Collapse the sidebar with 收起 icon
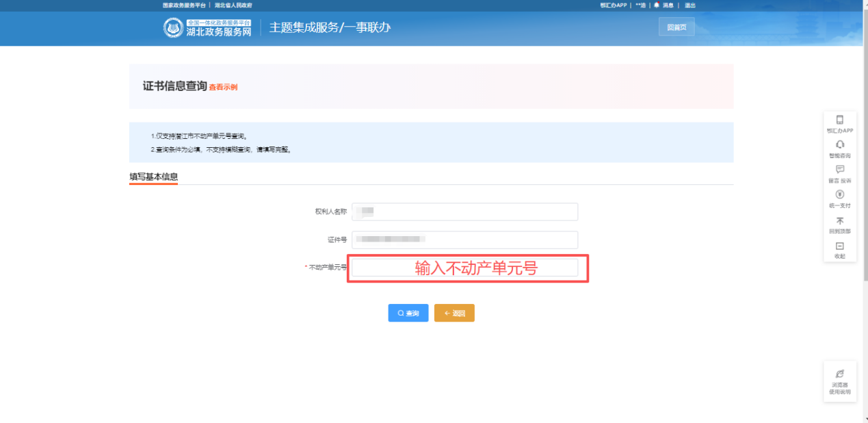 (x=839, y=246)
